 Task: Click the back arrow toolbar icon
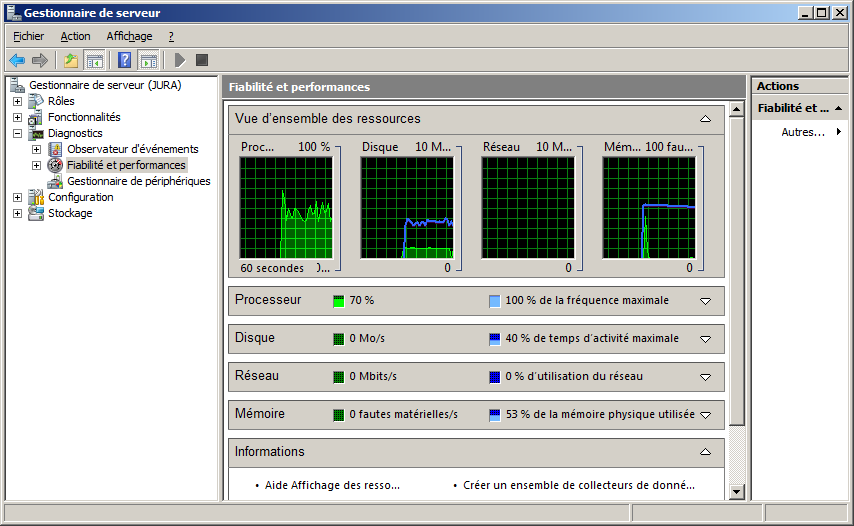[x=17, y=60]
